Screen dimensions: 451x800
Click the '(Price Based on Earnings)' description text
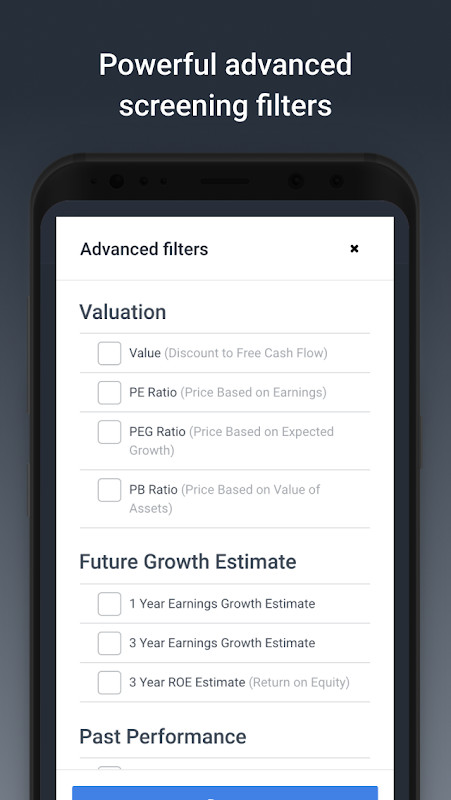(254, 392)
